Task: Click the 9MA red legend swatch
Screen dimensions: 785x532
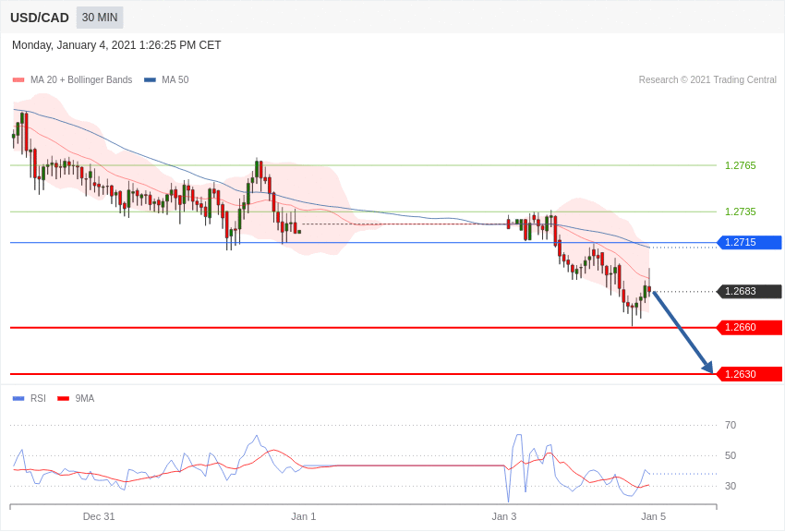Action: (64, 399)
